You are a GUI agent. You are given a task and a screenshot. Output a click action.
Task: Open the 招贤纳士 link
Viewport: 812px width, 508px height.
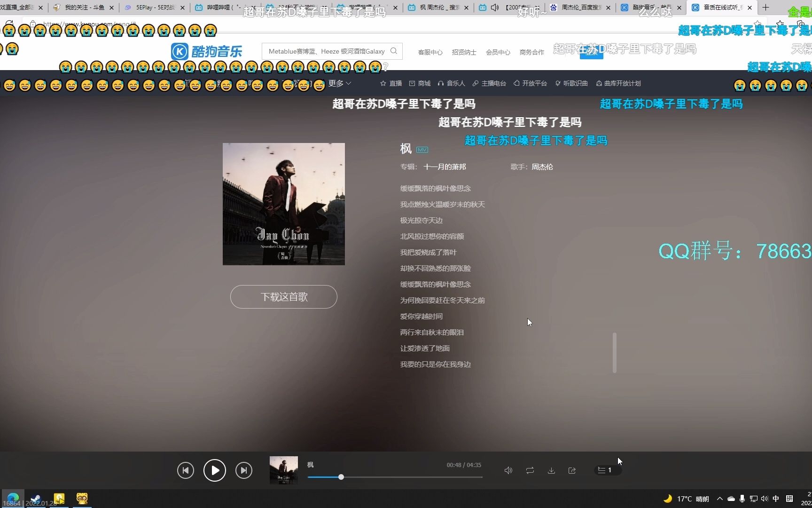(x=464, y=52)
